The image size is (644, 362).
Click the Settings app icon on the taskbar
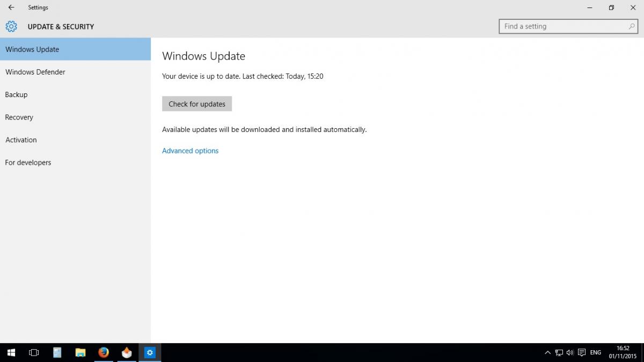pyautogui.click(x=150, y=352)
